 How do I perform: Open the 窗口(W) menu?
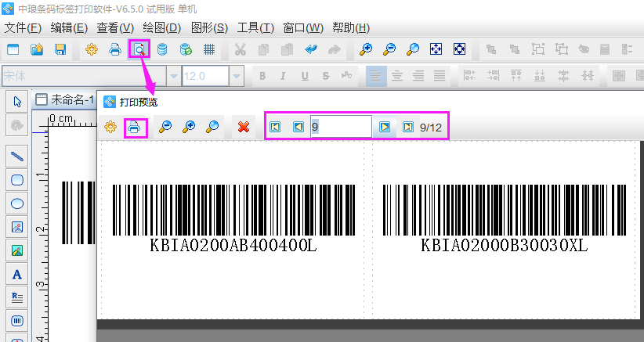coord(303,28)
